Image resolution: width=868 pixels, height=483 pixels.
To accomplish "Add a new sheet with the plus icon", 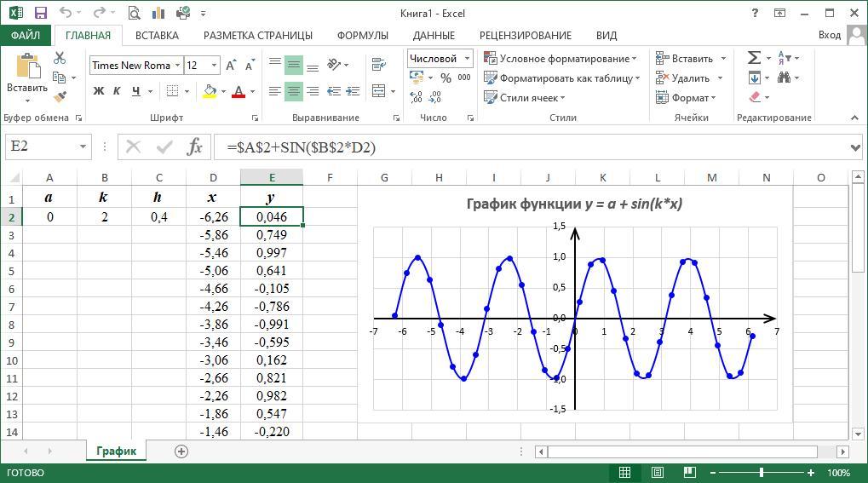I will (181, 451).
